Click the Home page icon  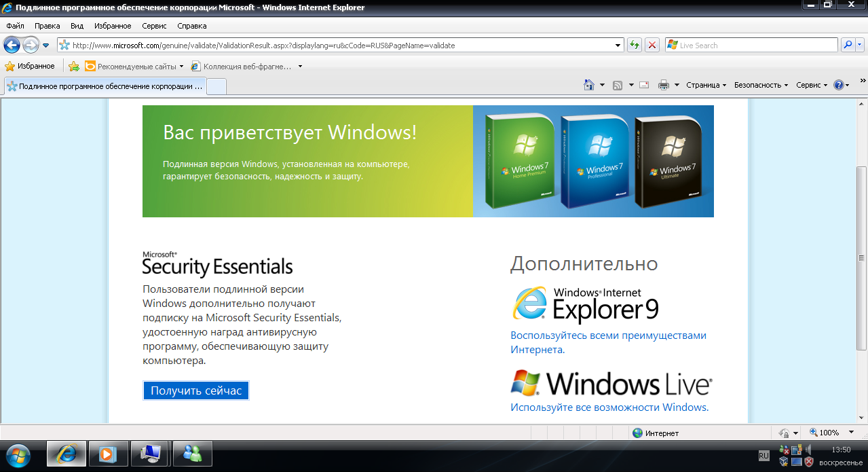[589, 85]
